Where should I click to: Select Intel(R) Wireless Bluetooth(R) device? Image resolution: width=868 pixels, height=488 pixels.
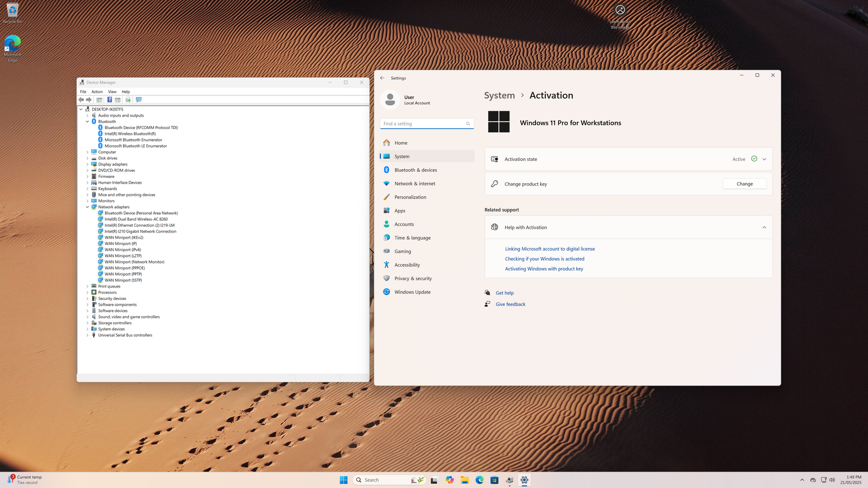(x=130, y=134)
